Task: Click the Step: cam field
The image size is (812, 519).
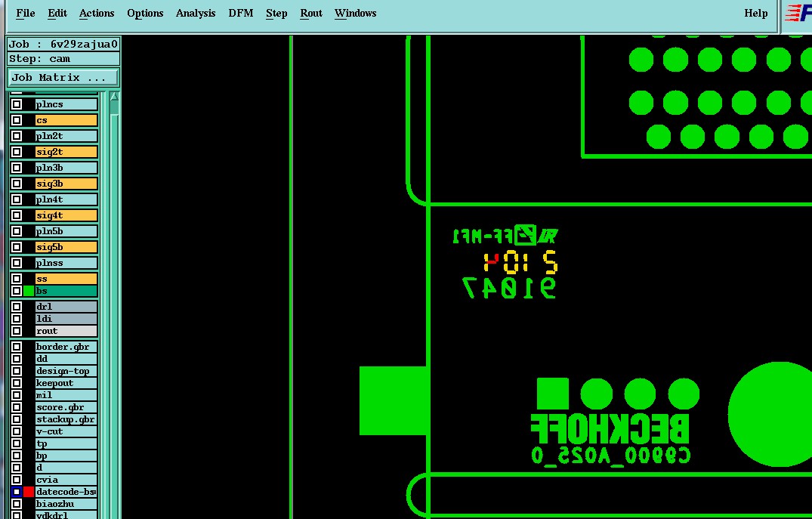Action: point(63,58)
